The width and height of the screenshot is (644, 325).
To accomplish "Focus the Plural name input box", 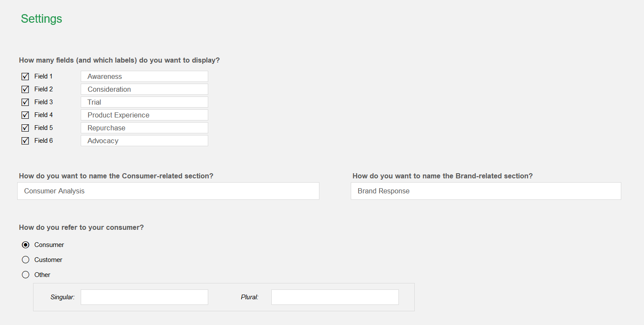I will 335,297.
